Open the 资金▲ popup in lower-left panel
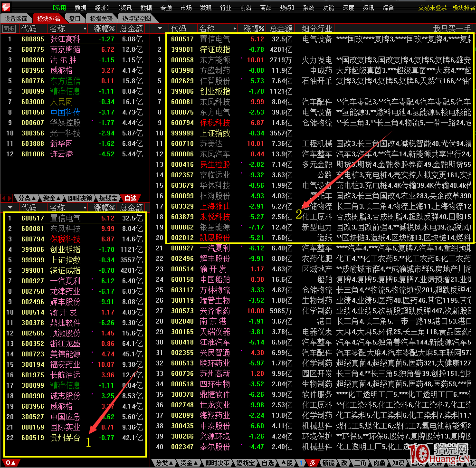This screenshot has height=468, width=476. pyautogui.click(x=51, y=198)
